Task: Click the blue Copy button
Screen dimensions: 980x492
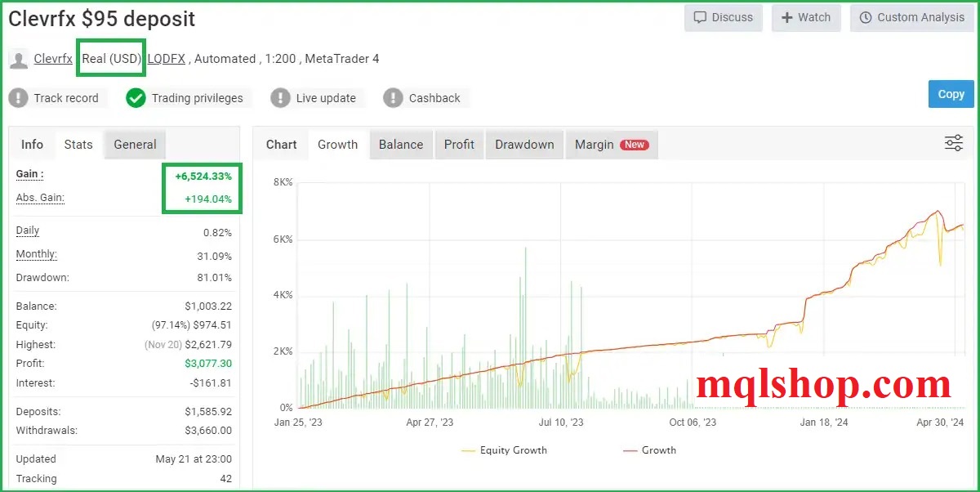Action: click(951, 94)
